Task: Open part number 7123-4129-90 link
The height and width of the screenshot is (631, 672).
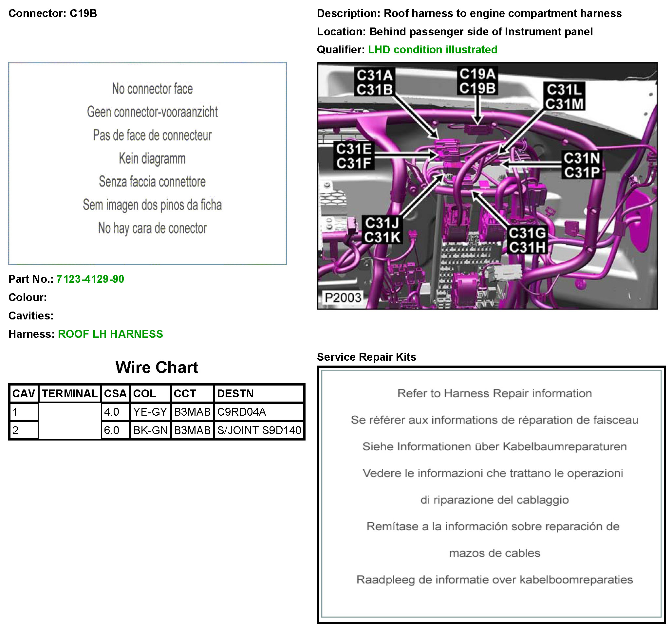Action: (90, 279)
